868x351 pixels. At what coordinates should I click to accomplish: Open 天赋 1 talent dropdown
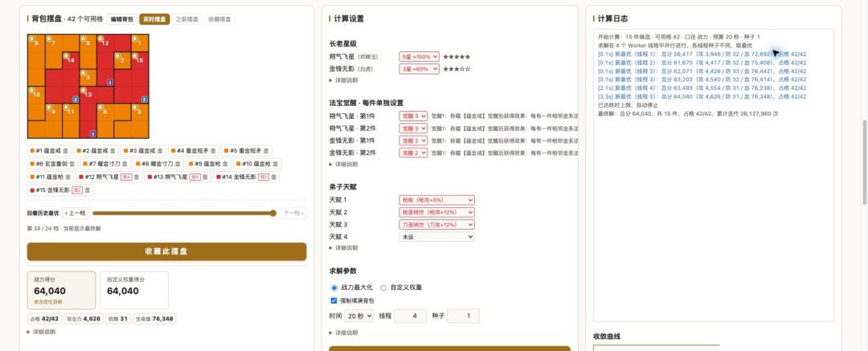[x=436, y=200]
